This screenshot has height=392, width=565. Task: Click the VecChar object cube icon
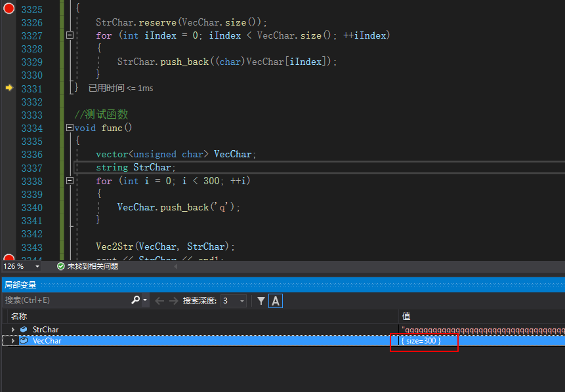[x=24, y=340]
